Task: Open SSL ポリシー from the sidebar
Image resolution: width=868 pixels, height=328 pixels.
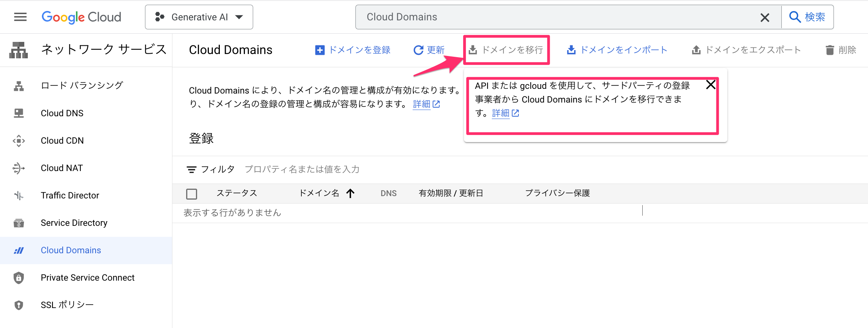Action: pos(67,305)
